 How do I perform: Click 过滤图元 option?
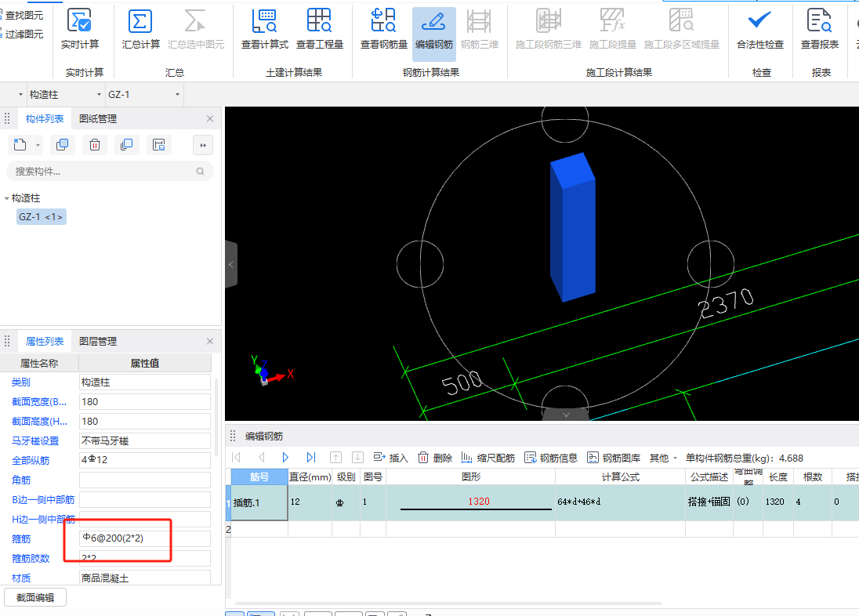click(22, 34)
